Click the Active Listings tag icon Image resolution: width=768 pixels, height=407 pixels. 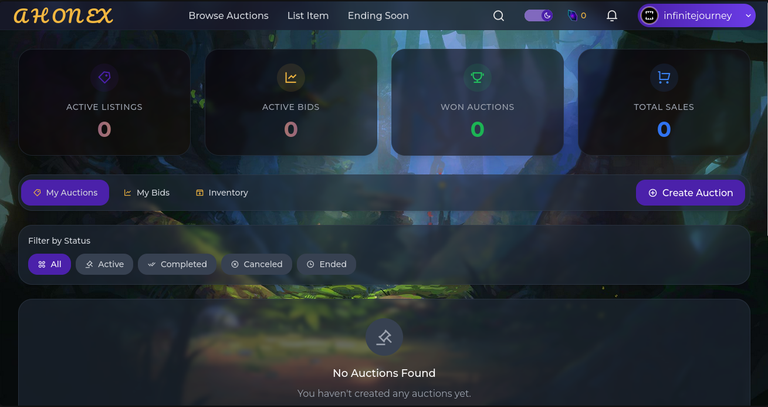[104, 77]
